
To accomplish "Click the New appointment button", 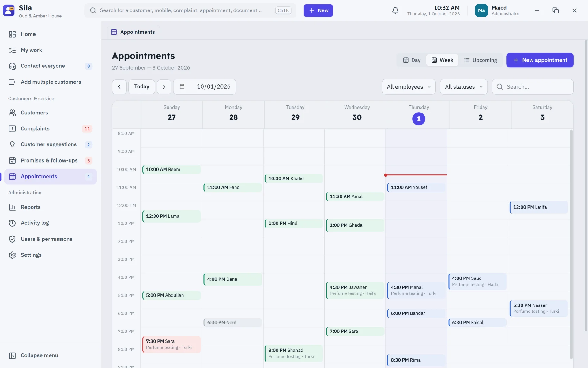I will point(540,60).
